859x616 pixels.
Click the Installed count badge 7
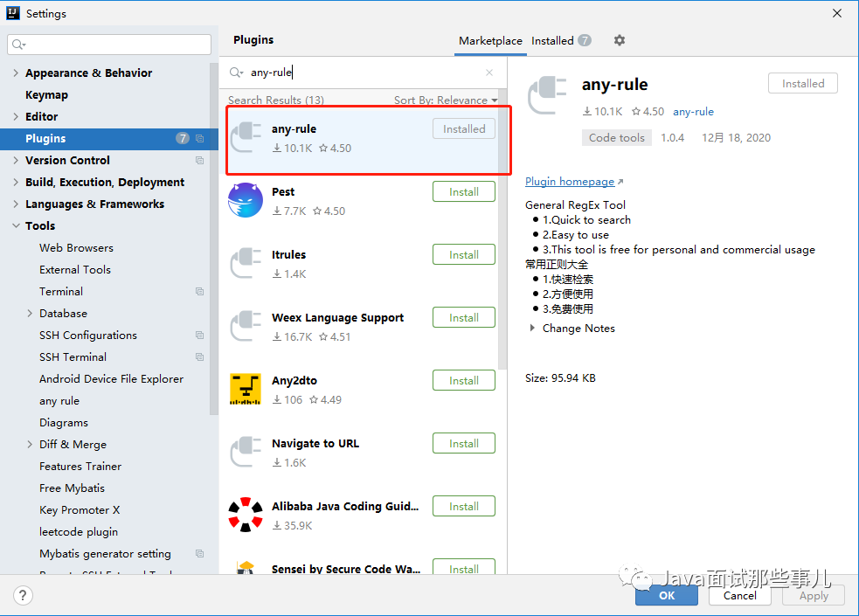click(x=585, y=40)
